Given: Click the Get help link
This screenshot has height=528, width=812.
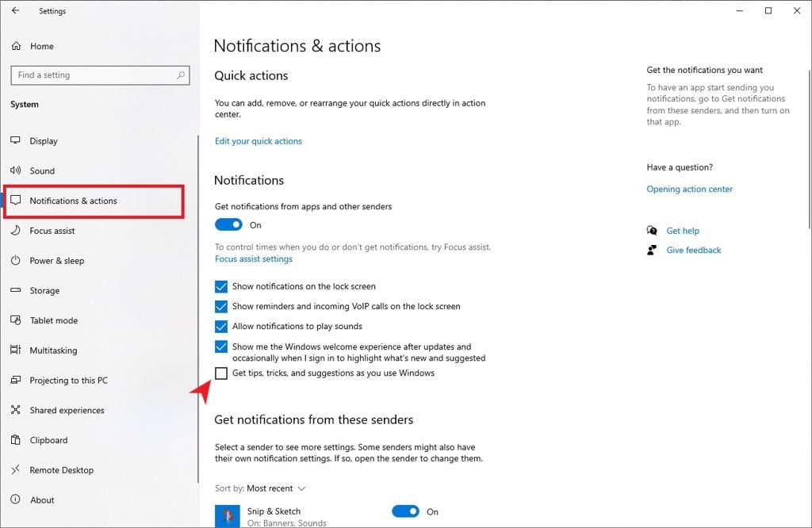Looking at the screenshot, I should coord(682,231).
